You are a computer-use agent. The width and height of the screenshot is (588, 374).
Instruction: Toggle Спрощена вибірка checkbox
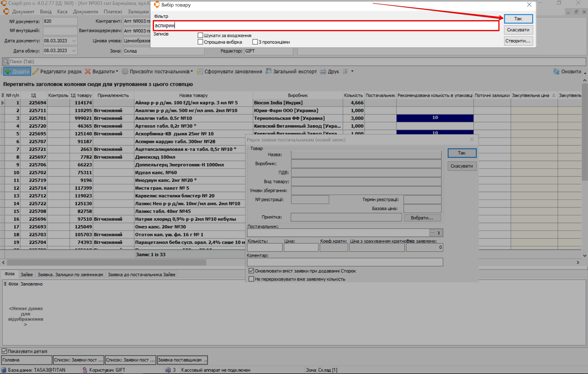200,42
